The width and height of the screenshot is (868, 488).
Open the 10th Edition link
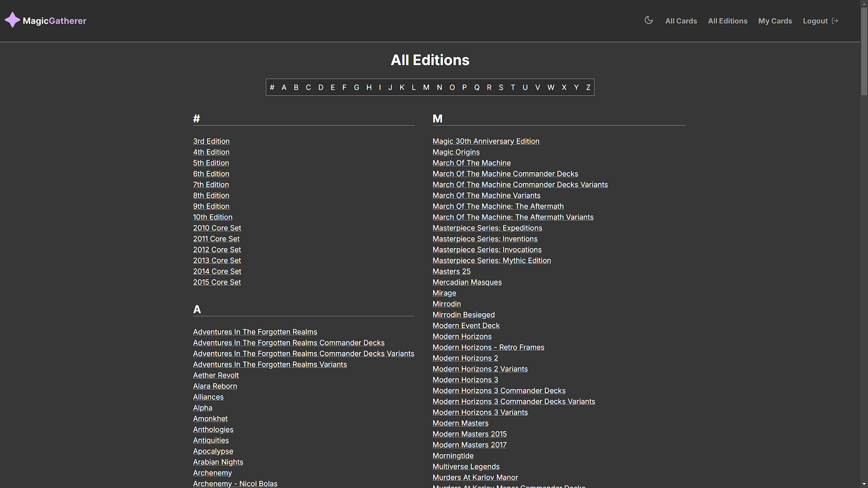click(x=213, y=217)
